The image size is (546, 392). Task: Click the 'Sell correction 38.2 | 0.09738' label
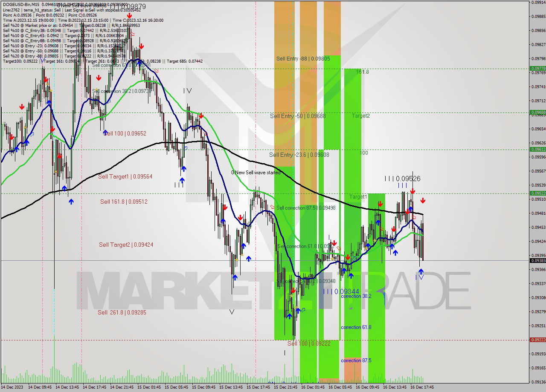click(x=122, y=91)
